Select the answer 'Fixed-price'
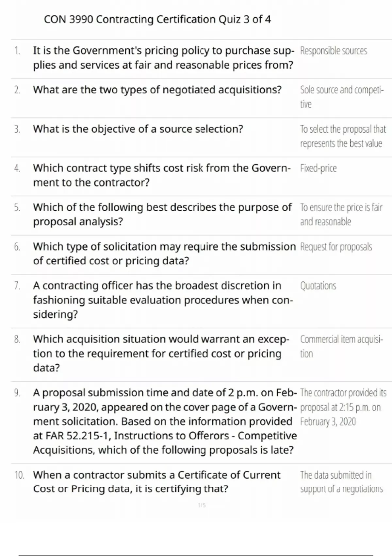Screen dimensions: 392x556 click(318, 168)
